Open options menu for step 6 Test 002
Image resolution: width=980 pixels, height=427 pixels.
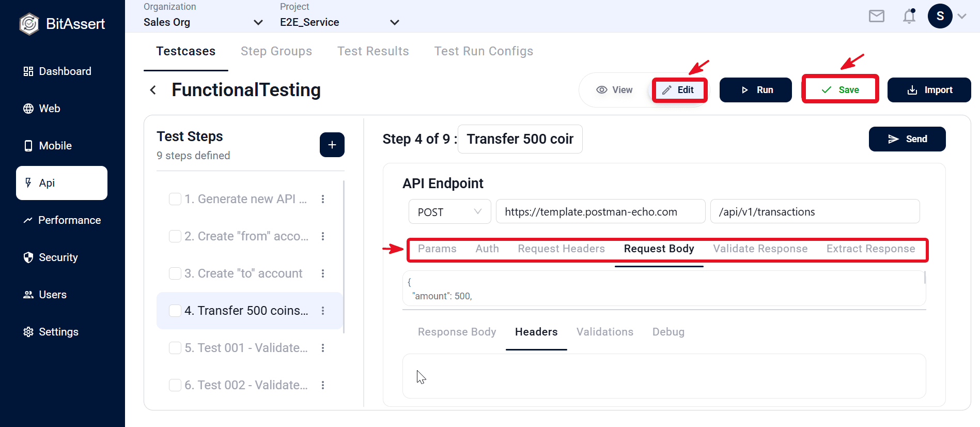[x=323, y=385]
